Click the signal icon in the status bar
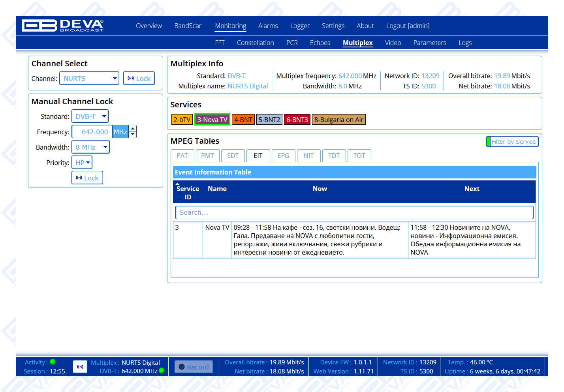The image size is (564, 392). click(80, 367)
